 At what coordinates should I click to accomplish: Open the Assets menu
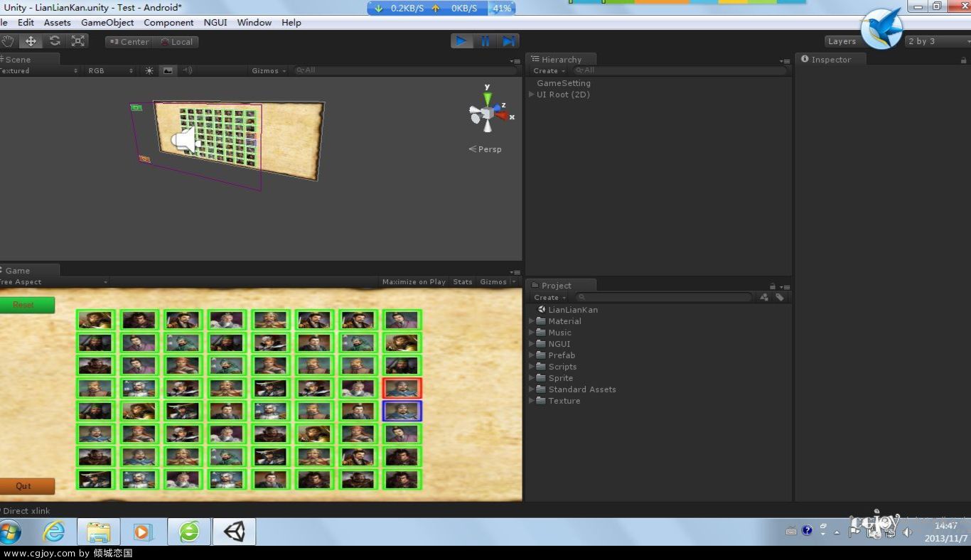[58, 22]
